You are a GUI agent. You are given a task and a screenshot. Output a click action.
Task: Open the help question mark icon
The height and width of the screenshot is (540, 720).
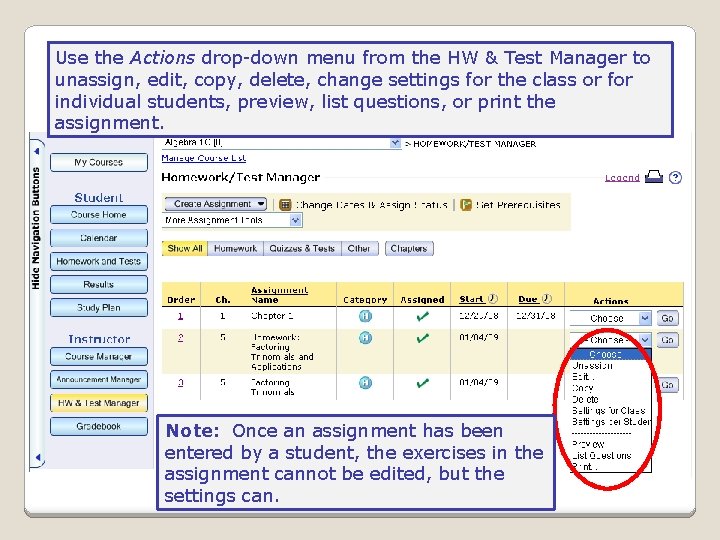[x=675, y=177]
